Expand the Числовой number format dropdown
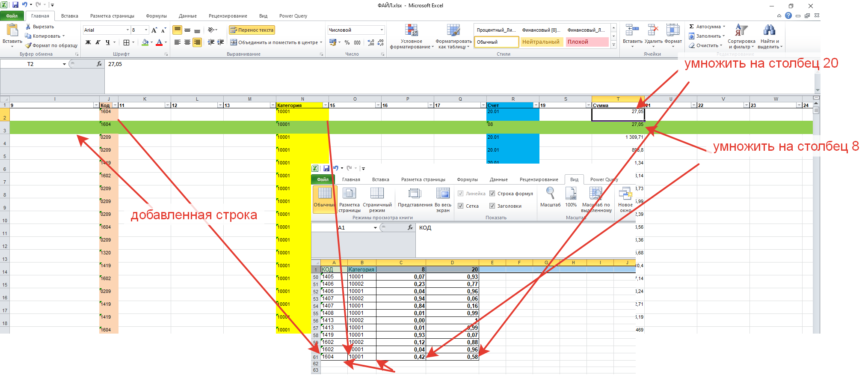The width and height of the screenshot is (868, 376). click(382, 30)
